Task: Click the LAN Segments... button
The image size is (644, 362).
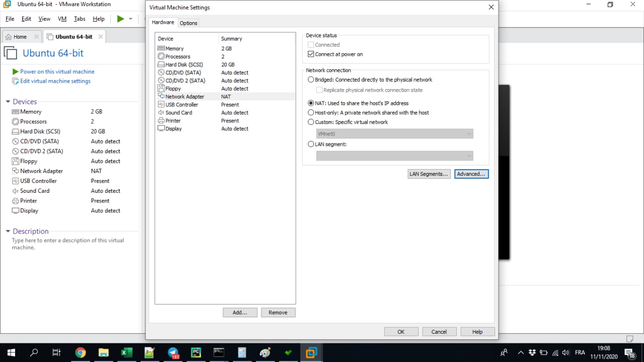Action: [429, 174]
